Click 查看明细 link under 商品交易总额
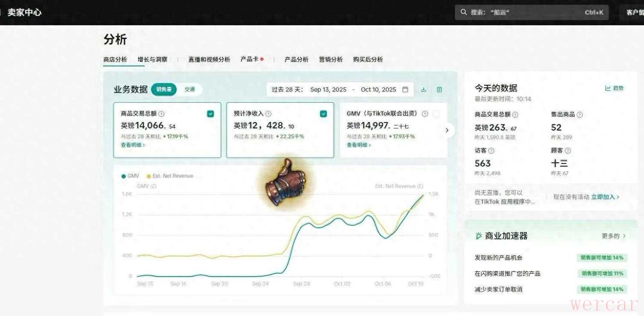644x316 pixels. [x=133, y=145]
